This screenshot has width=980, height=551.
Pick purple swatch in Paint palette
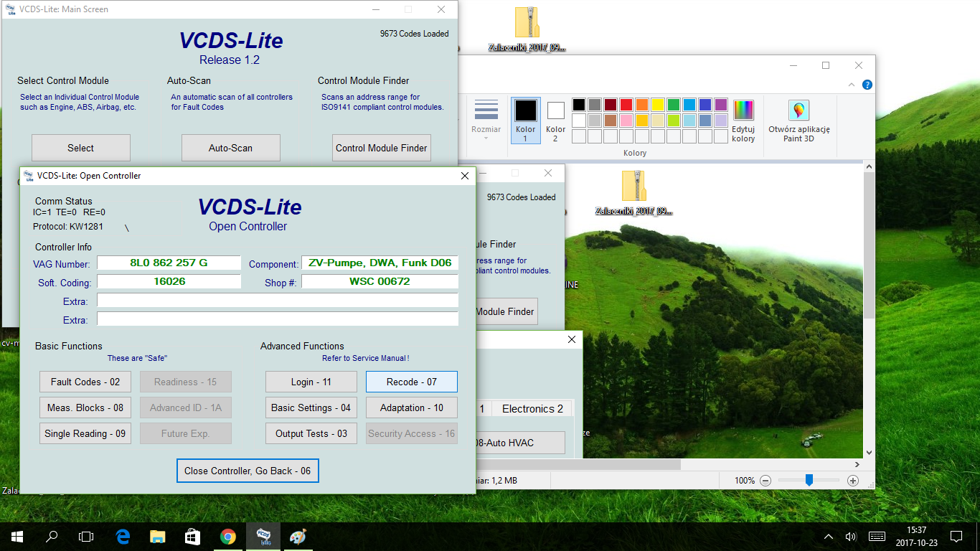click(720, 105)
